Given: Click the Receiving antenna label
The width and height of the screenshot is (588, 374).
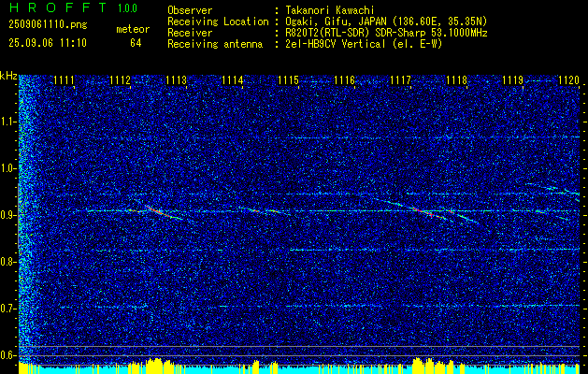Looking at the screenshot, I should pyautogui.click(x=215, y=44).
